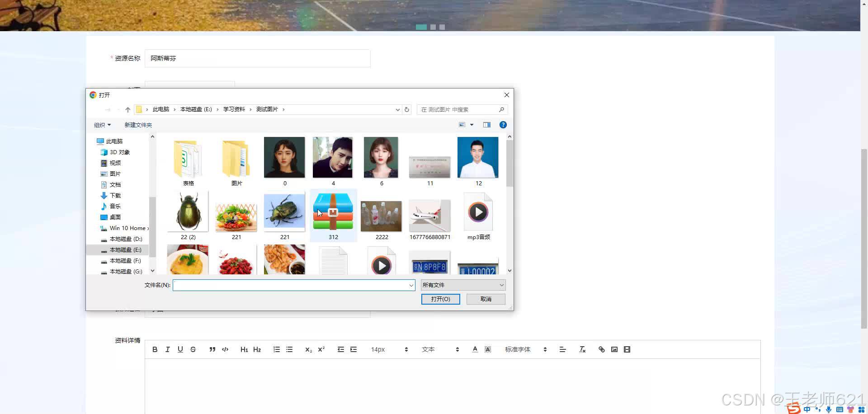Clear text formatting in the editor
This screenshot has height=414, width=868.
tap(582, 349)
